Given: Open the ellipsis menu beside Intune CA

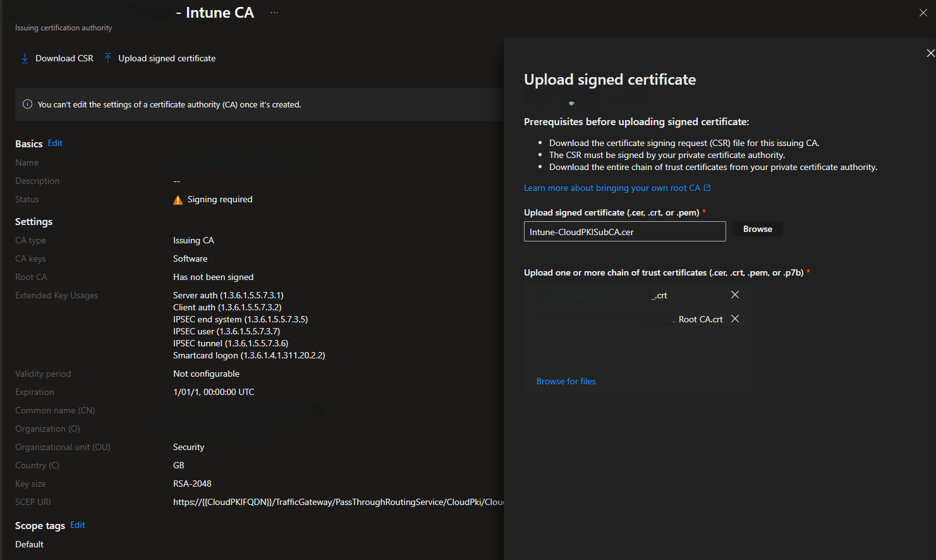Looking at the screenshot, I should [x=274, y=13].
